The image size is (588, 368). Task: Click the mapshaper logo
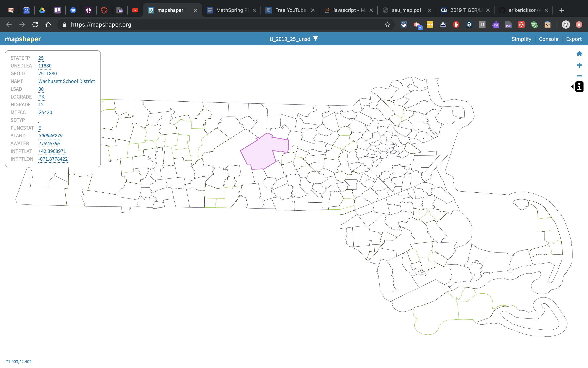23,39
